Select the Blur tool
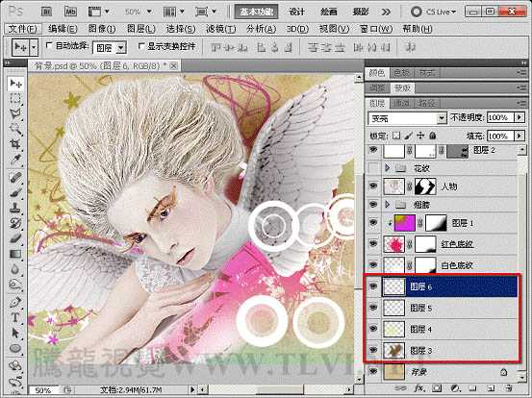This screenshot has width=532, height=398. pos(15,268)
